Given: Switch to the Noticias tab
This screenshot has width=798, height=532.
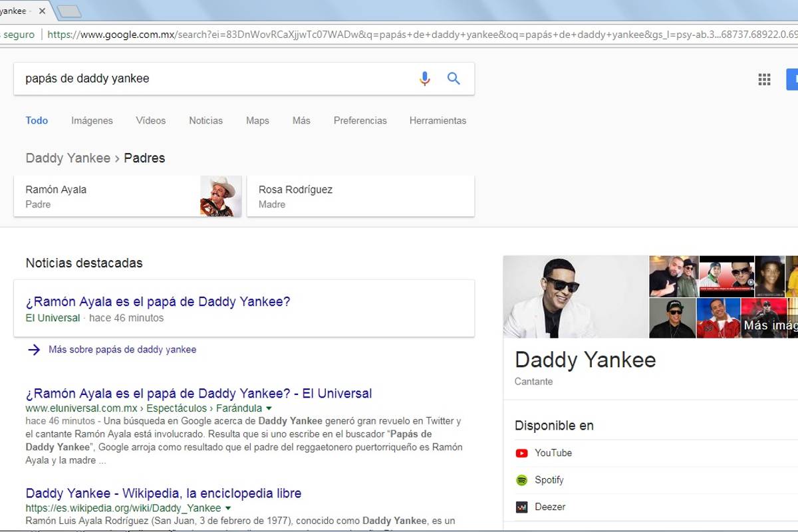Looking at the screenshot, I should [205, 120].
